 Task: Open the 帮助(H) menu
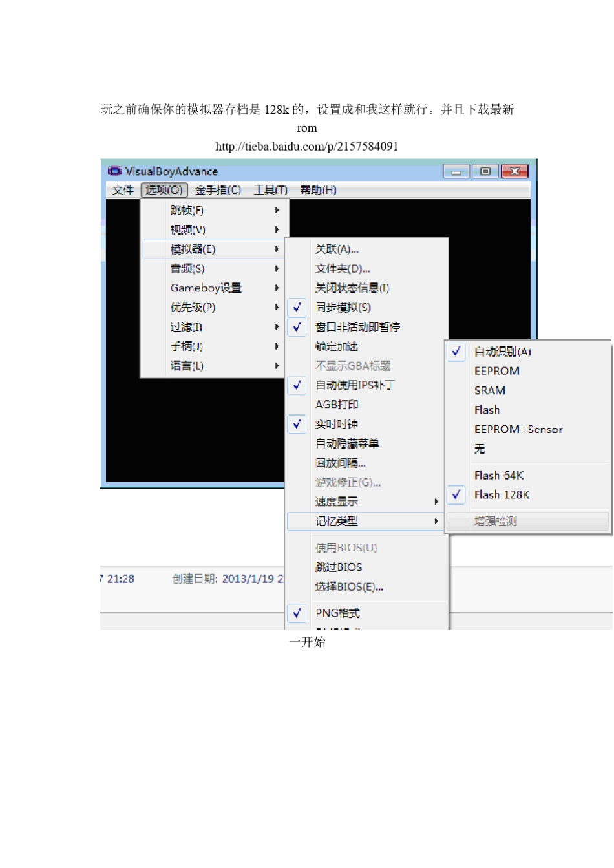pos(318,190)
